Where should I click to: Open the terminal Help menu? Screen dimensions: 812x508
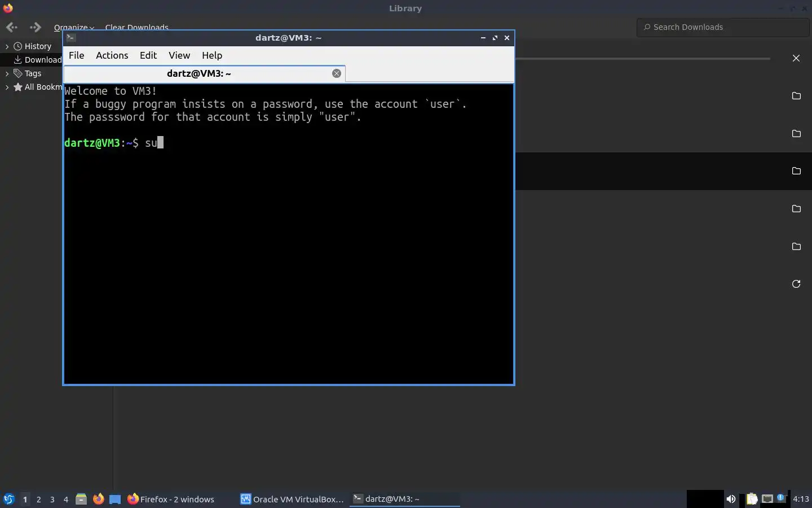212,55
